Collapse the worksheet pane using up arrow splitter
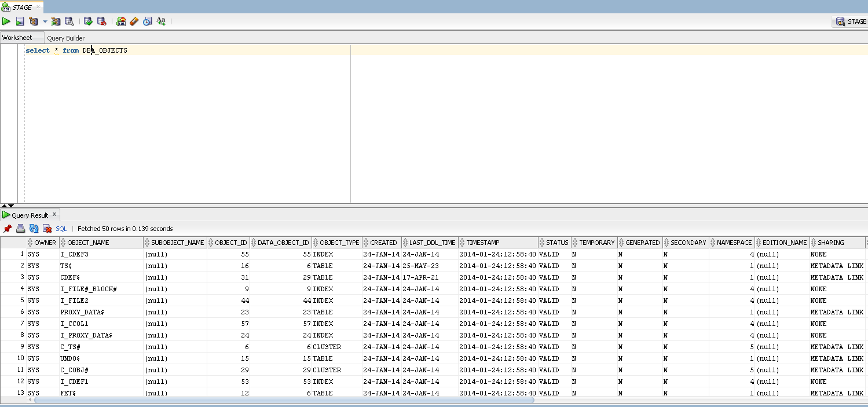 coord(4,206)
